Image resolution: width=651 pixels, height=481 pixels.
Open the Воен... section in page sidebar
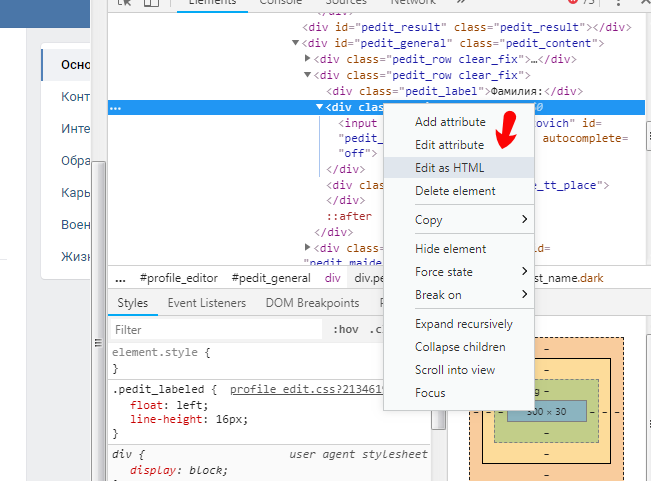[75, 225]
